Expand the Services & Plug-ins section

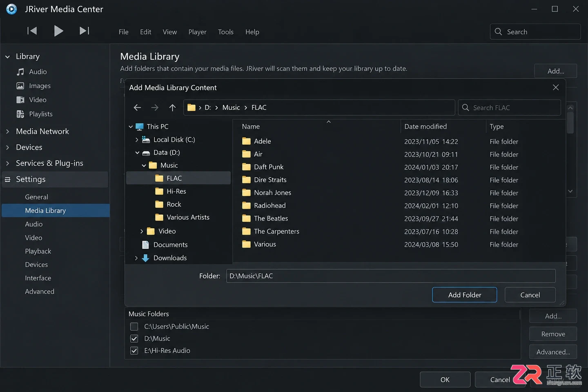(7, 163)
